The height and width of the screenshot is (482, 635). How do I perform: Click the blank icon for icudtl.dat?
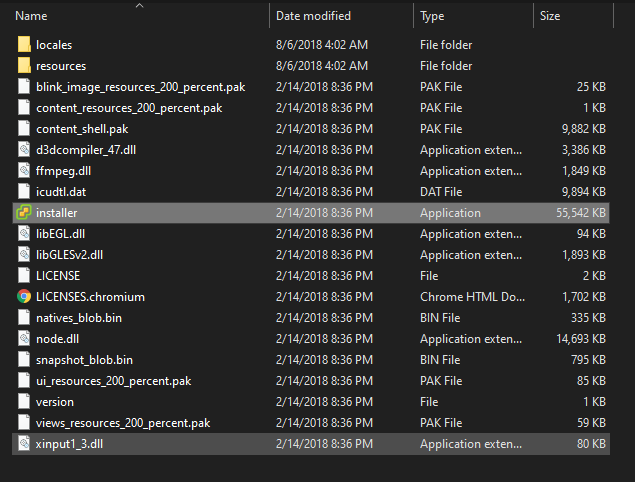click(x=24, y=192)
